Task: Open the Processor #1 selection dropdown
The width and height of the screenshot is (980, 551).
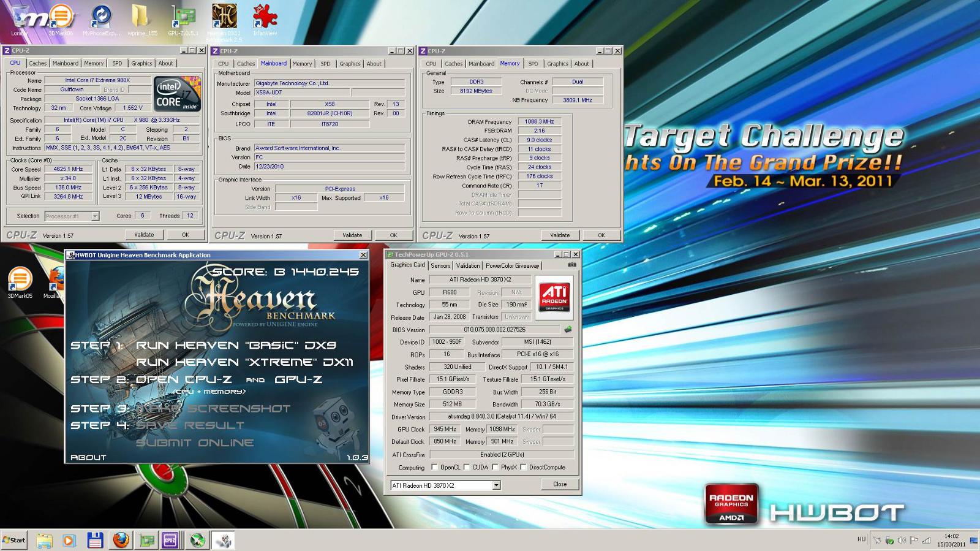Action: click(x=72, y=216)
